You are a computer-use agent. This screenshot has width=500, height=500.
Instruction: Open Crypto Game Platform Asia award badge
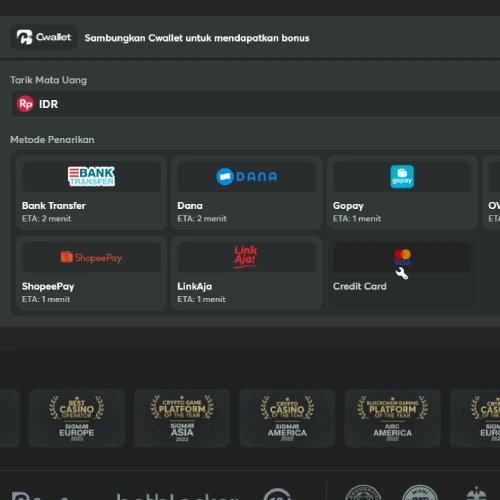(x=182, y=418)
